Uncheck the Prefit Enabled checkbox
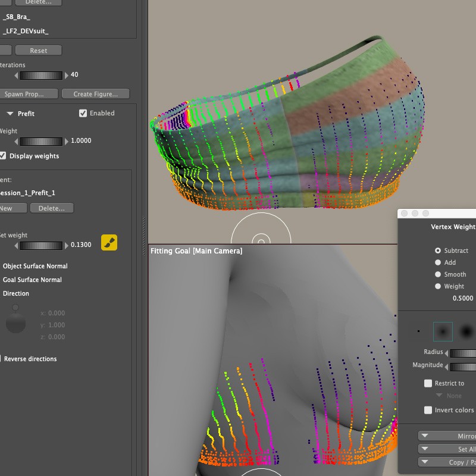The image size is (476, 476). pyautogui.click(x=83, y=113)
